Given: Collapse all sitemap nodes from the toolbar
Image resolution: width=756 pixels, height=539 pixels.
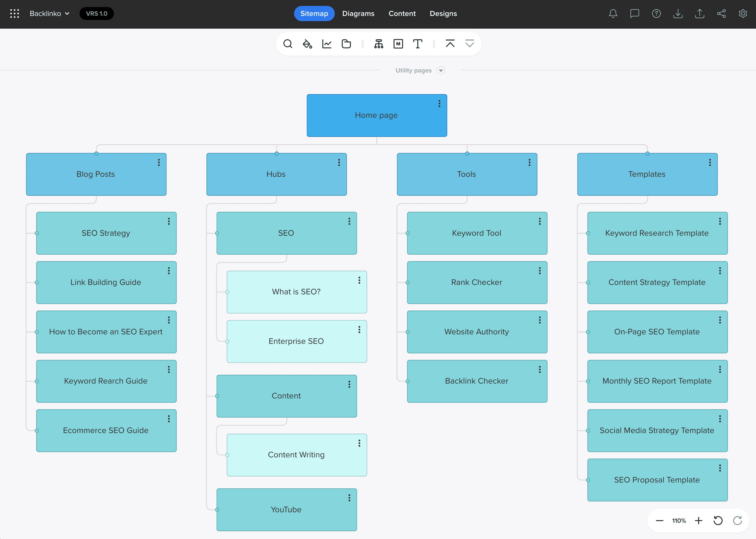Looking at the screenshot, I should (450, 44).
